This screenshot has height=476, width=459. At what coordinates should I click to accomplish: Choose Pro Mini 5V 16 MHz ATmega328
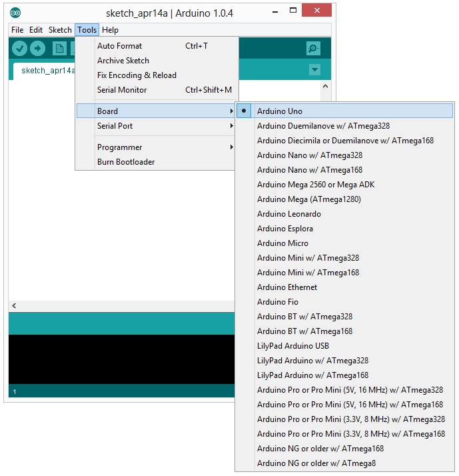pos(344,390)
